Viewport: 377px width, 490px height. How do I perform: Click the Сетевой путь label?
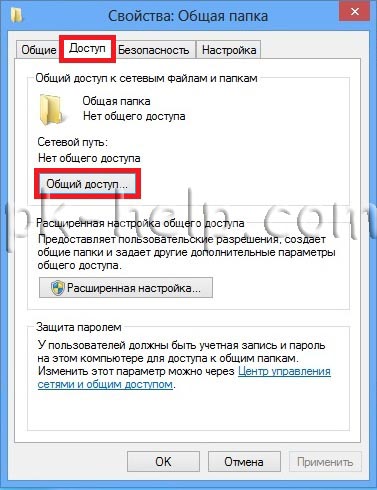click(x=73, y=142)
